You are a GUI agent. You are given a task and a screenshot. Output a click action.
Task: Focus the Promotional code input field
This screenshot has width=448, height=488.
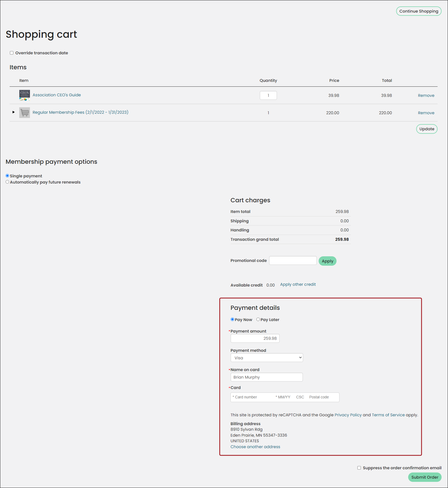click(293, 261)
